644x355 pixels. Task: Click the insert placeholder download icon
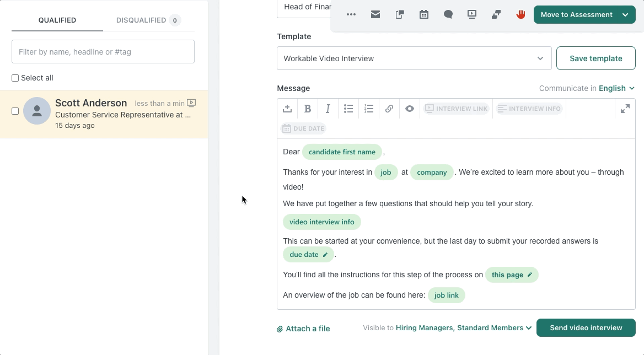287,109
